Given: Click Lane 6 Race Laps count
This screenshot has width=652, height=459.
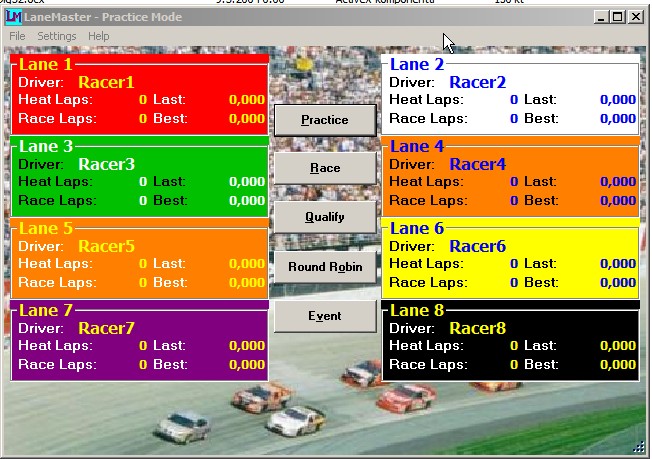Looking at the screenshot, I should click(514, 283).
